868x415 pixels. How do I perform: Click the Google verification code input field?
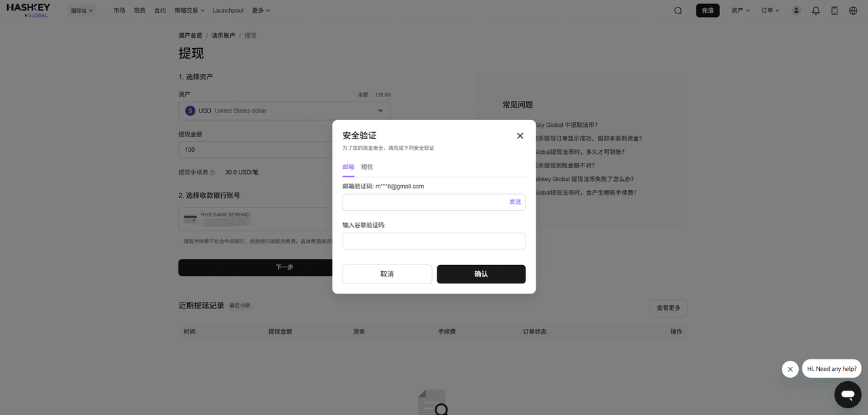[x=434, y=241]
